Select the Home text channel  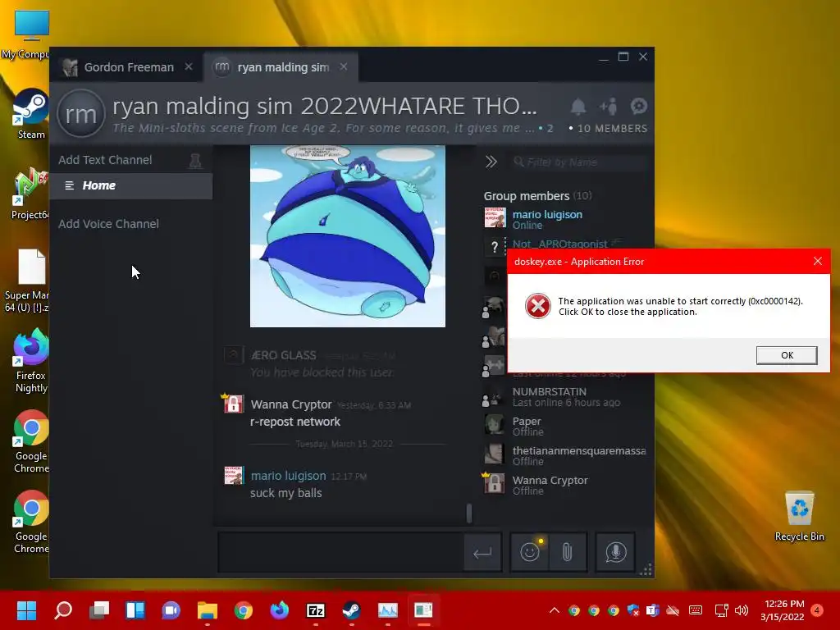[131, 185]
